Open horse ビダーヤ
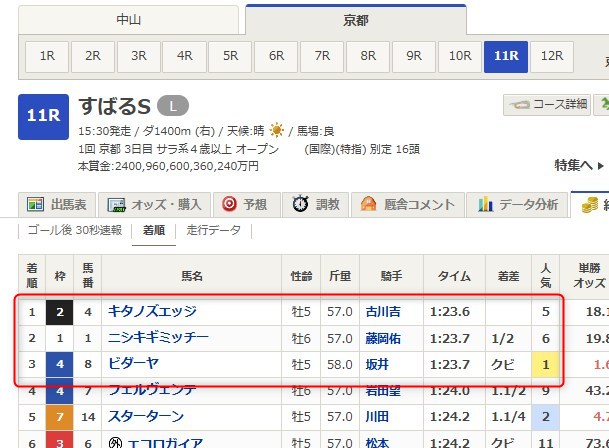 (x=134, y=364)
